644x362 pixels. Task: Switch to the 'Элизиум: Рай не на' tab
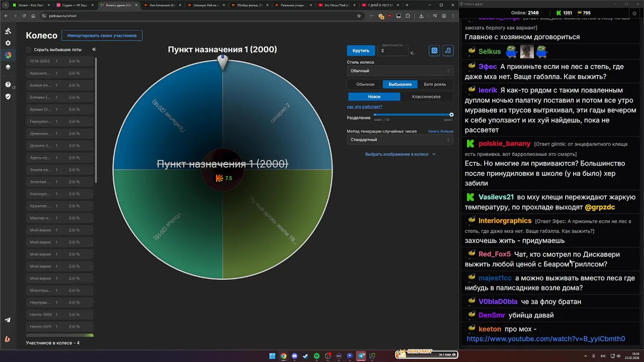point(206,5)
